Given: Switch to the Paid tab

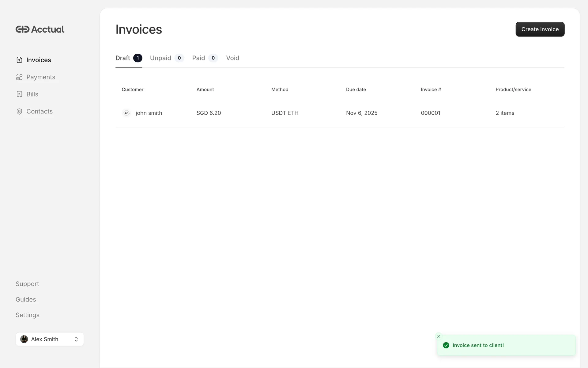Looking at the screenshot, I should [x=198, y=58].
